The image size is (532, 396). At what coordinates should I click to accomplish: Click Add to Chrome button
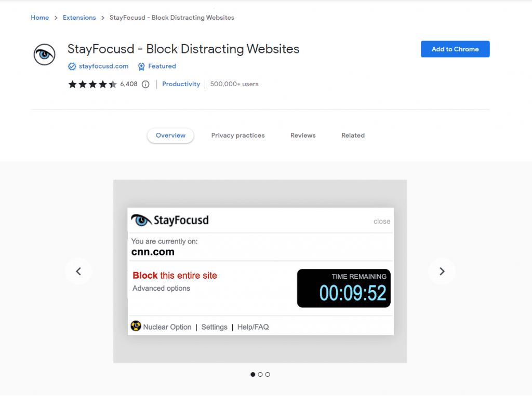pyautogui.click(x=455, y=49)
